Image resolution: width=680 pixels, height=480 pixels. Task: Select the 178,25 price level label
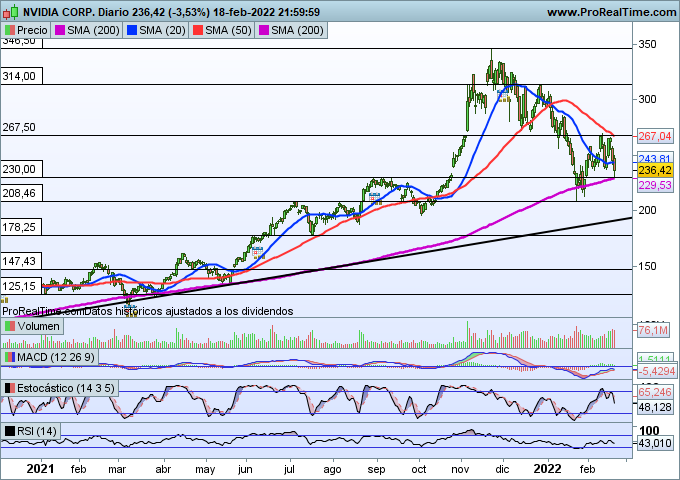click(x=21, y=227)
